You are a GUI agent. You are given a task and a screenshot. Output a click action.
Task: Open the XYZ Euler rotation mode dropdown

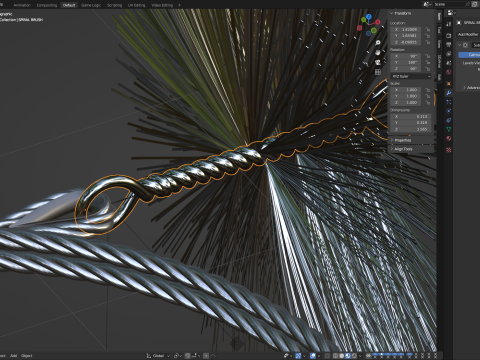click(411, 76)
